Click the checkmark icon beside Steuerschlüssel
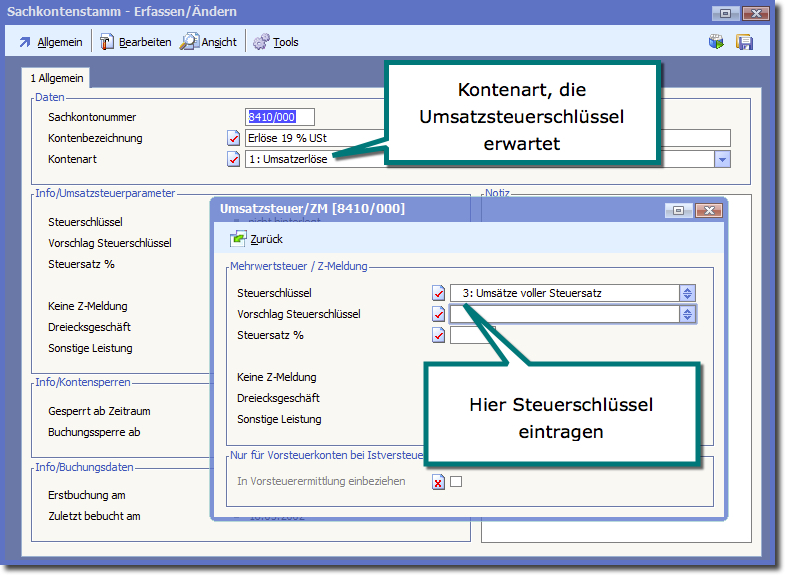The height and width of the screenshot is (575, 785). [x=438, y=293]
